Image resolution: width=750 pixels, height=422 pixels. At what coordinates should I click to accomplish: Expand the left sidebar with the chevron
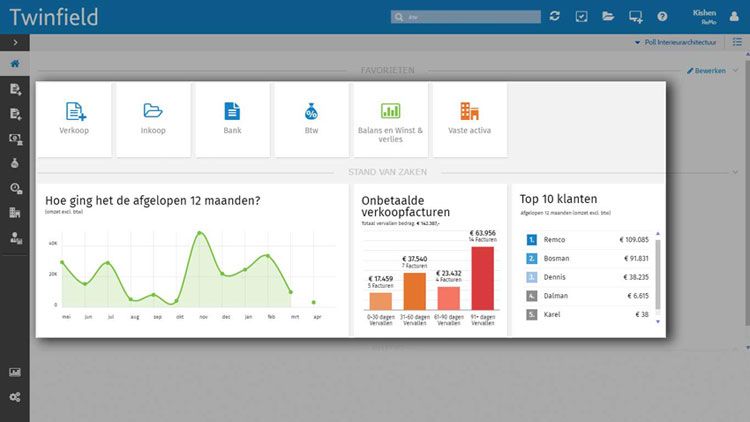point(15,43)
